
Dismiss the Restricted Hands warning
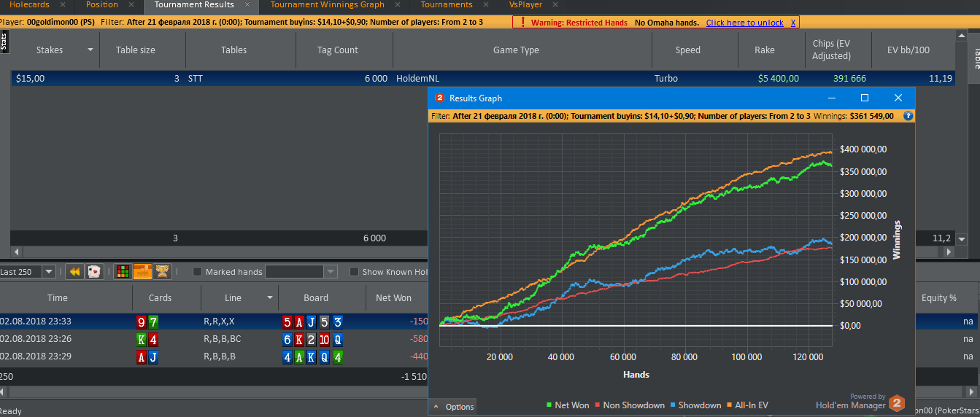(x=793, y=23)
